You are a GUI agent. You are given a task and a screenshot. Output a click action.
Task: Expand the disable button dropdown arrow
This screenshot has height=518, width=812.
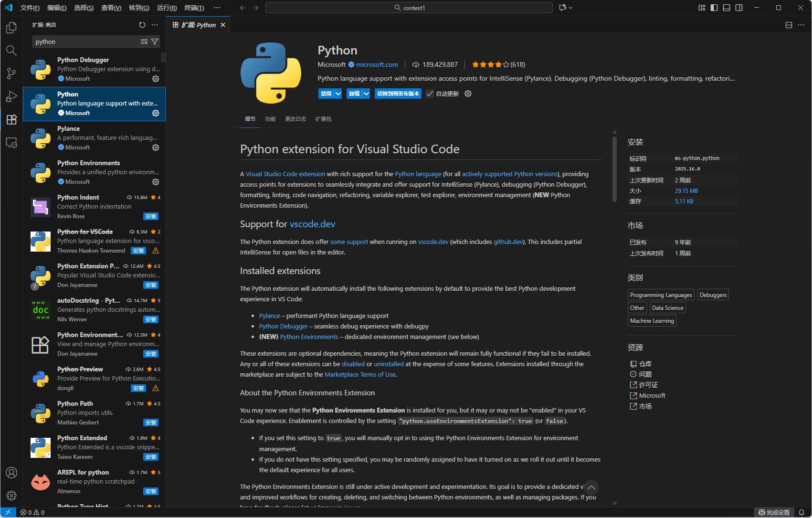(x=338, y=94)
